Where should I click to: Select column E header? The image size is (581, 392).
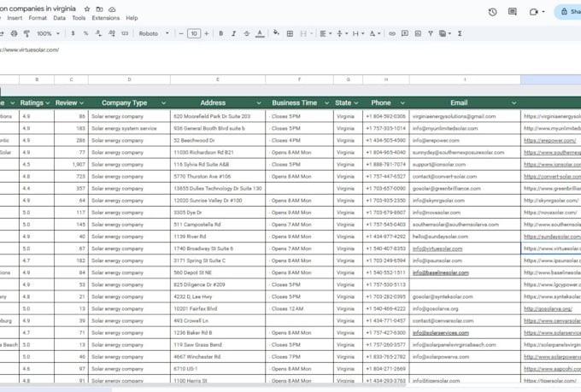pos(218,79)
